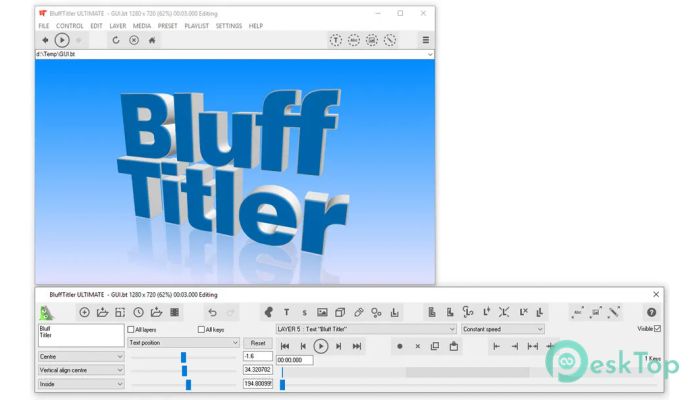Click the Bluff Titler text edit box
This screenshot has width=700, height=400.
click(x=81, y=335)
